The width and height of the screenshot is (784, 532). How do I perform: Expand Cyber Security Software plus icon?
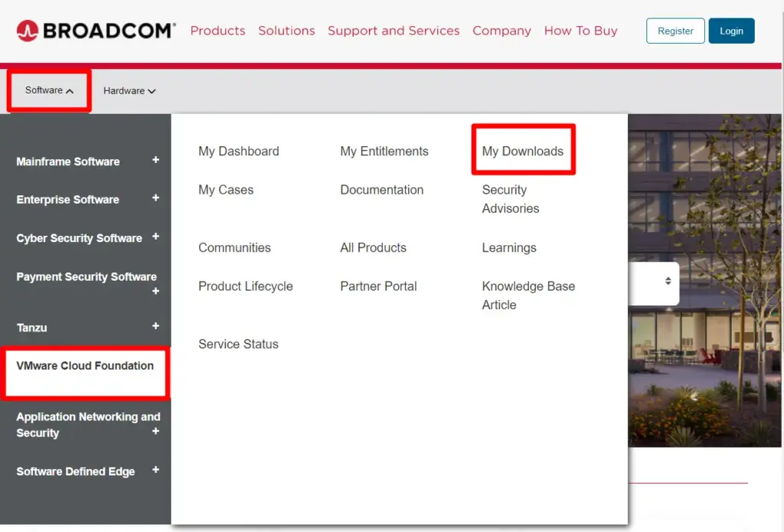155,237
